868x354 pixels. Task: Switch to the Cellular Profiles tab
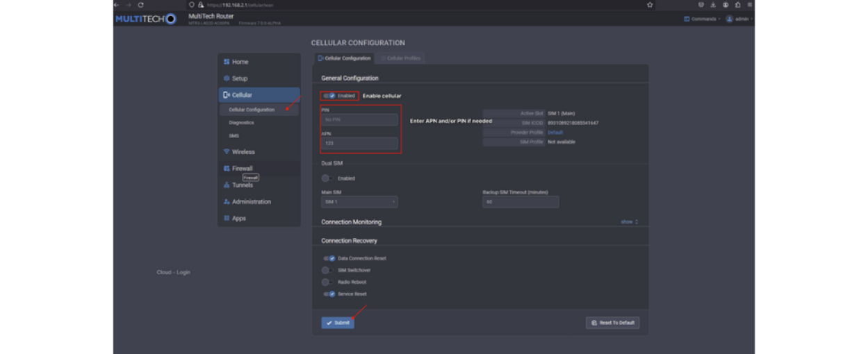(x=400, y=58)
